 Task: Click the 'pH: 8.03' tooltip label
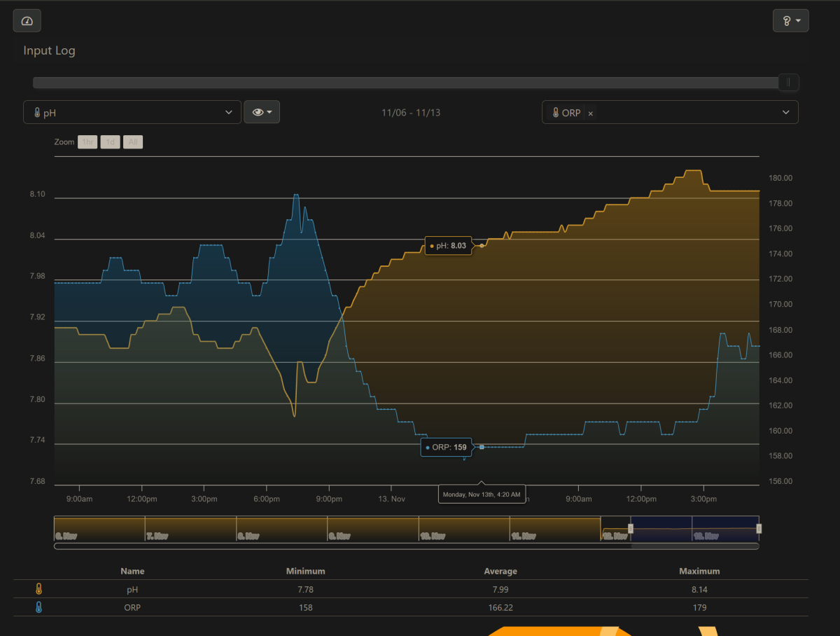click(448, 246)
